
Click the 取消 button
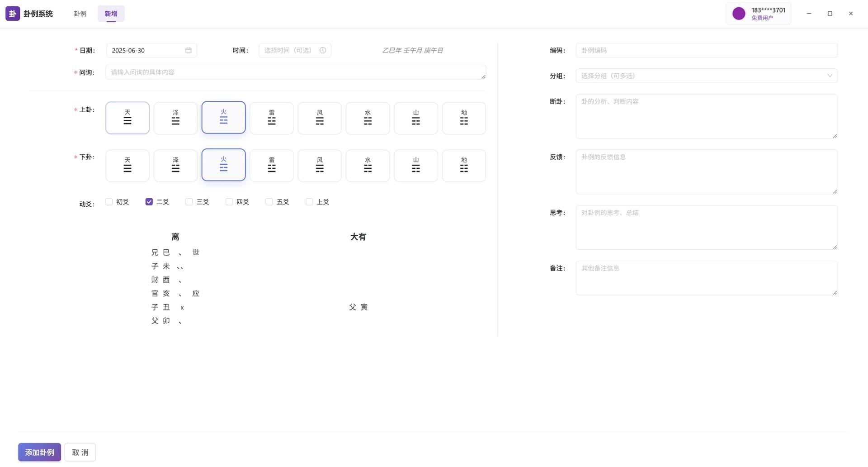tap(80, 452)
